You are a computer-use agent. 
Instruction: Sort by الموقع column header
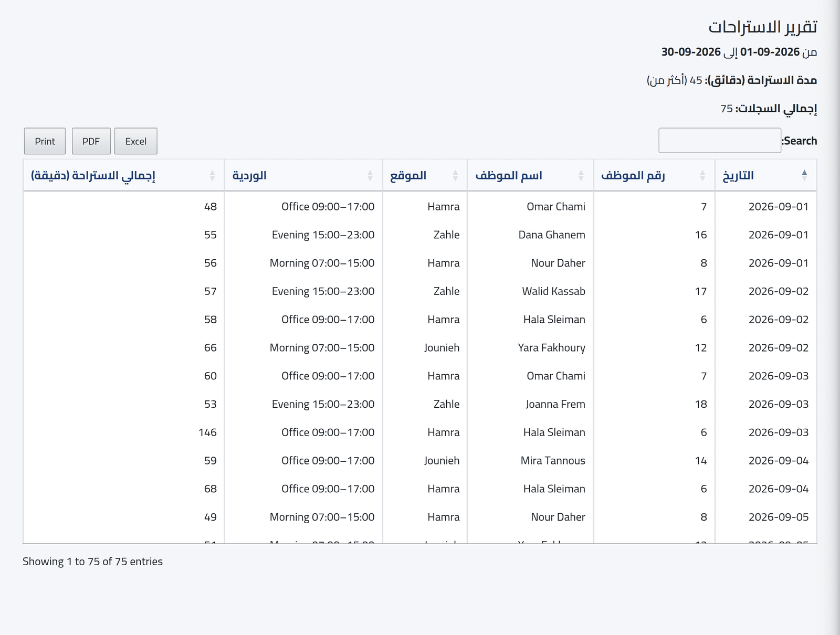(x=425, y=175)
